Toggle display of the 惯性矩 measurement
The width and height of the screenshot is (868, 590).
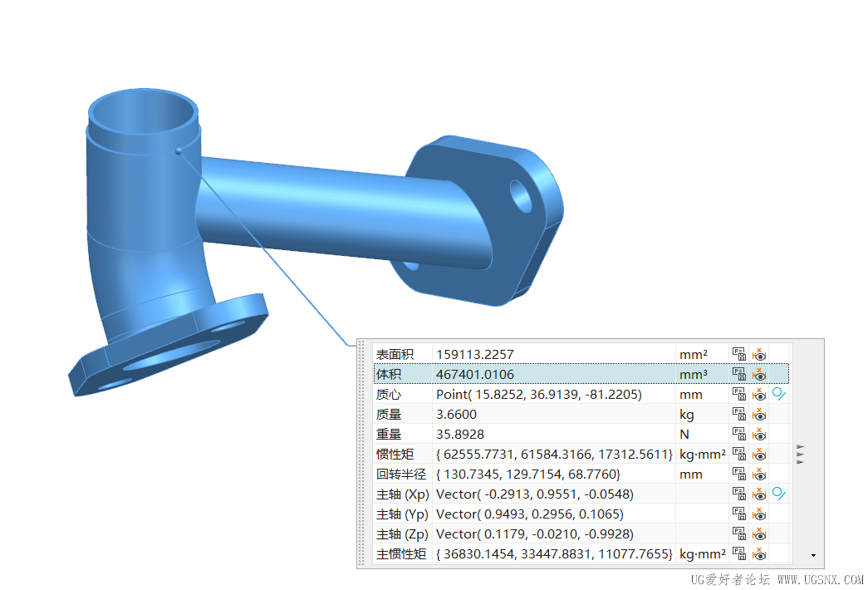click(x=759, y=454)
